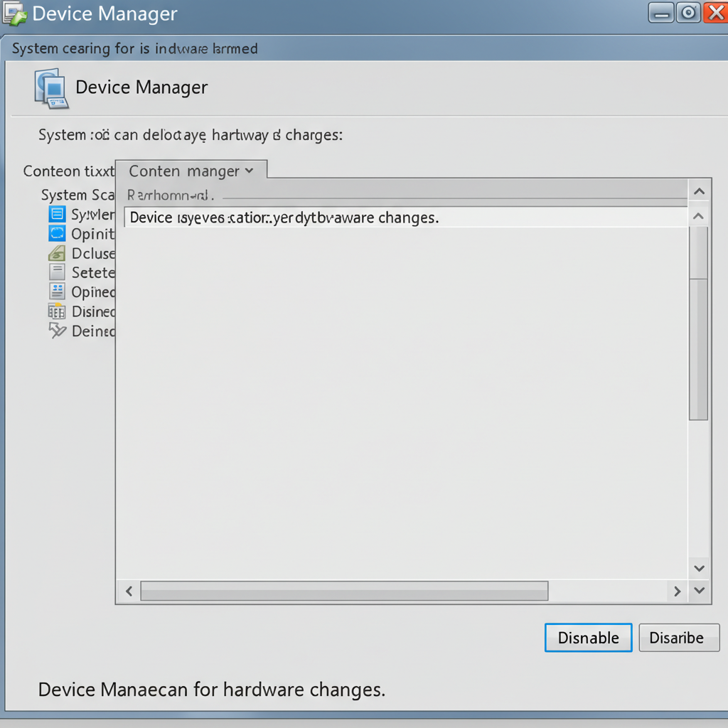Image resolution: width=728 pixels, height=728 pixels.
Task: Open the Disined tree entry
Action: click(93, 311)
